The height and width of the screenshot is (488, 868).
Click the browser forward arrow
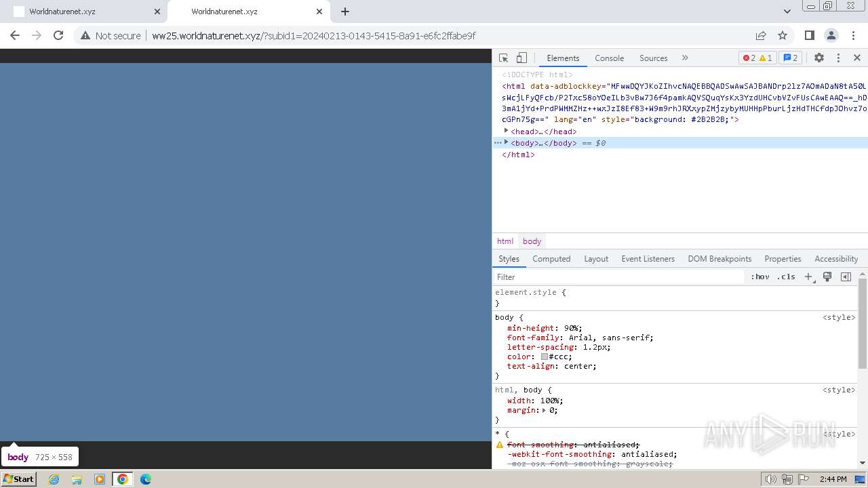37,35
